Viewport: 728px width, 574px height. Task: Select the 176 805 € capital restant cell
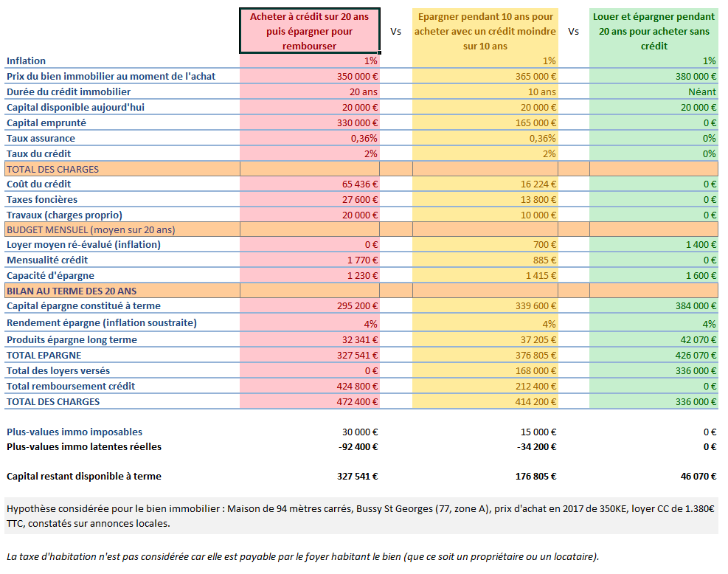coord(535,477)
